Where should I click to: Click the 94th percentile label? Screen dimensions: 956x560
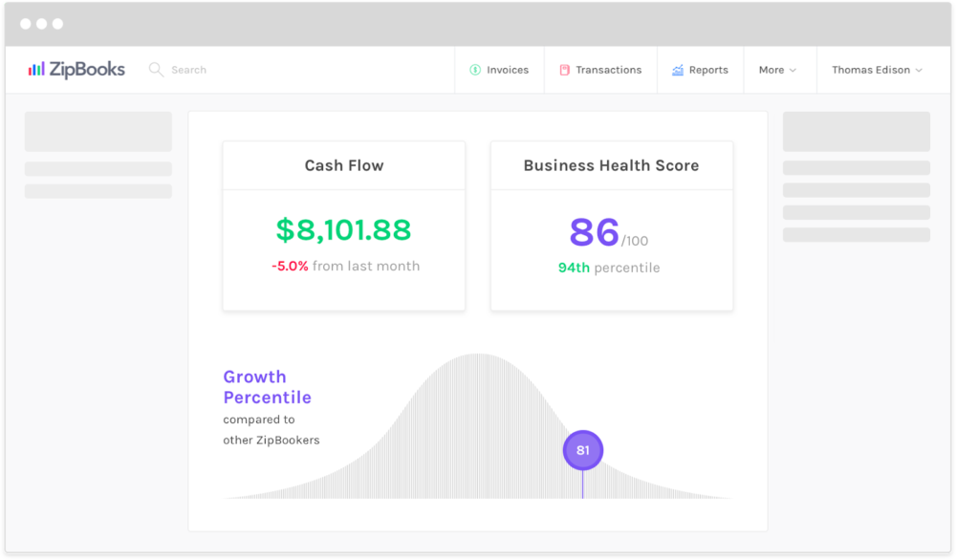(608, 268)
